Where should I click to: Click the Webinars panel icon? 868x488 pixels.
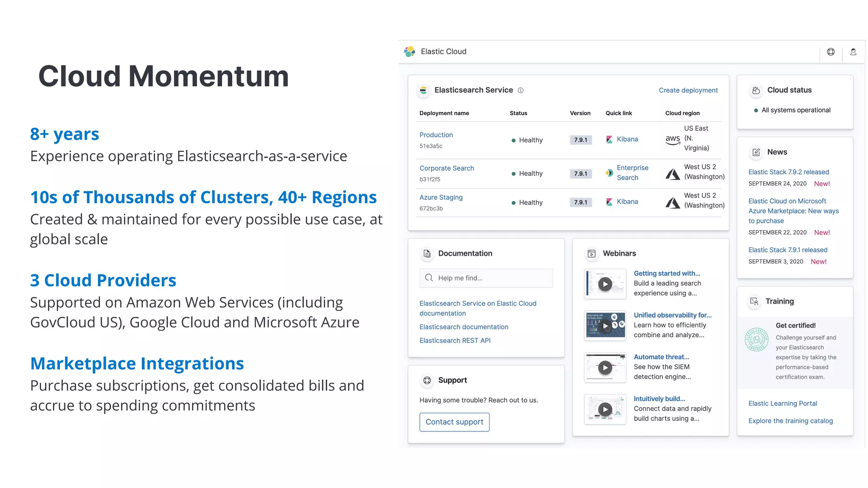click(592, 254)
